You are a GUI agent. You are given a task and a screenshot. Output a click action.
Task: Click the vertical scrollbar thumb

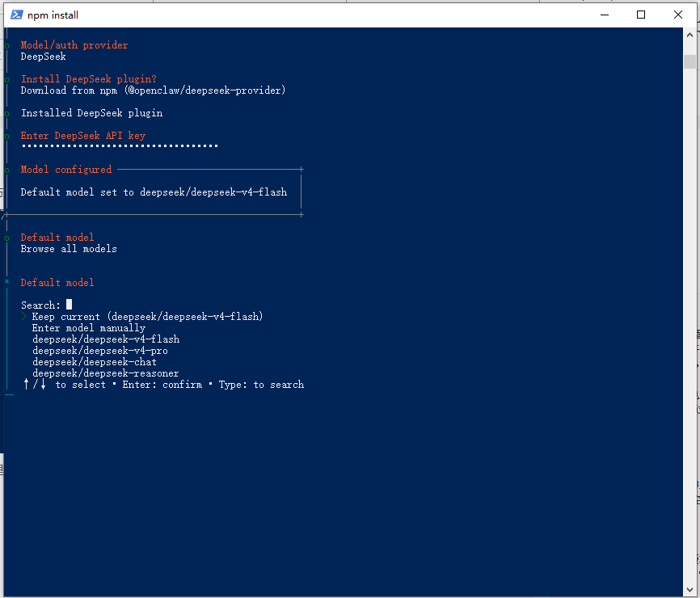689,61
